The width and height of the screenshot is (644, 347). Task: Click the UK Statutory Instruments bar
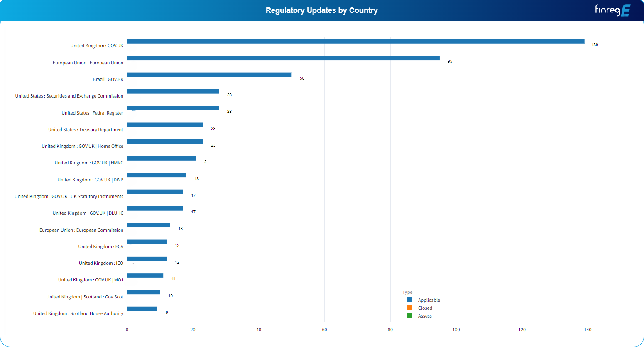(x=155, y=192)
